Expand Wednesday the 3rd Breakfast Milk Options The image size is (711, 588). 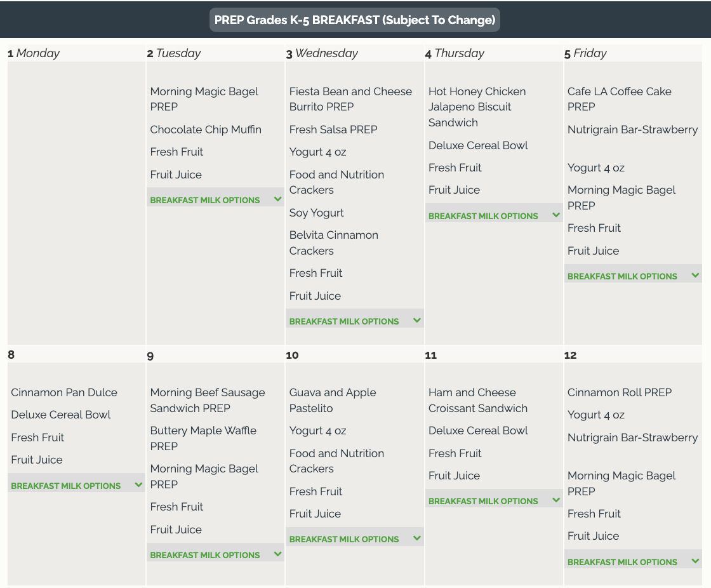(344, 321)
